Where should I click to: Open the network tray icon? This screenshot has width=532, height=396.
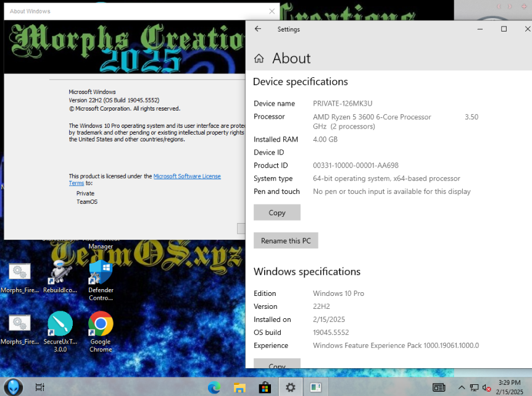click(474, 387)
